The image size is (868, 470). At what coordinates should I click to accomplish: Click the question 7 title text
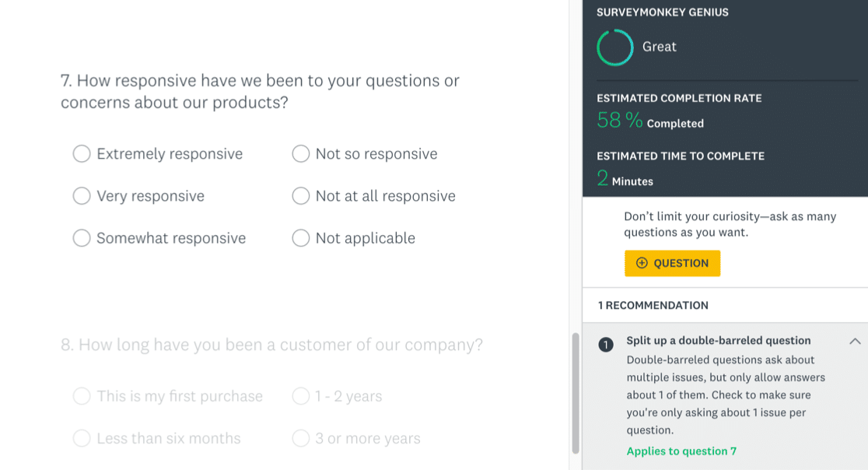pos(260,91)
